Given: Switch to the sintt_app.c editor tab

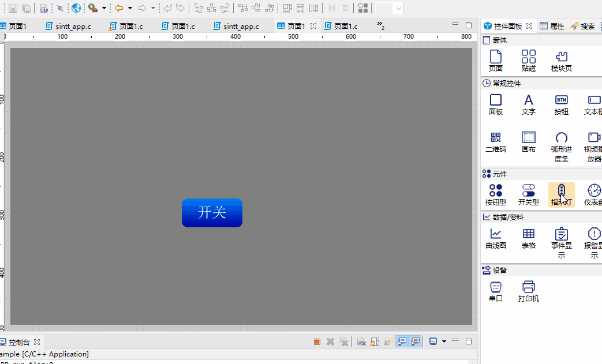Looking at the screenshot, I should pos(71,26).
